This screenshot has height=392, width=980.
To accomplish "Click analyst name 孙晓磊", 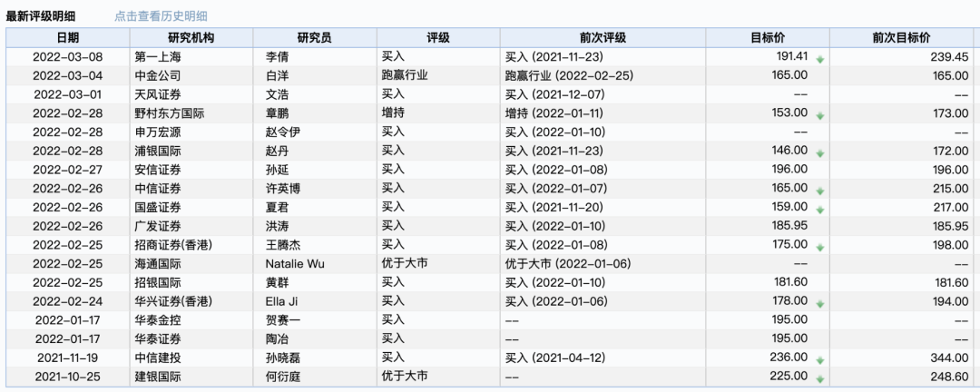I will (x=282, y=358).
